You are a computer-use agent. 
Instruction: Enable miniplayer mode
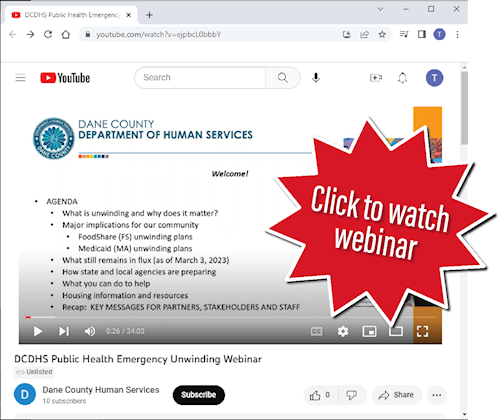pos(369,331)
